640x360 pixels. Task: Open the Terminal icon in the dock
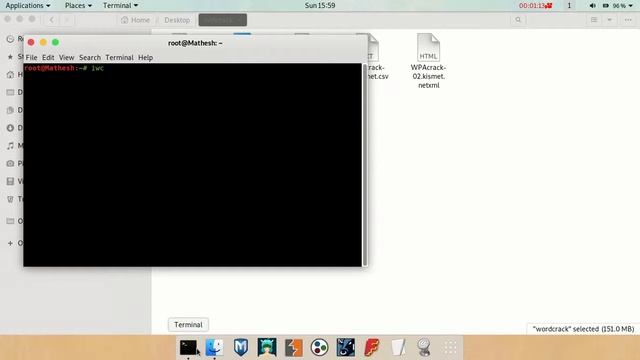coord(188,347)
